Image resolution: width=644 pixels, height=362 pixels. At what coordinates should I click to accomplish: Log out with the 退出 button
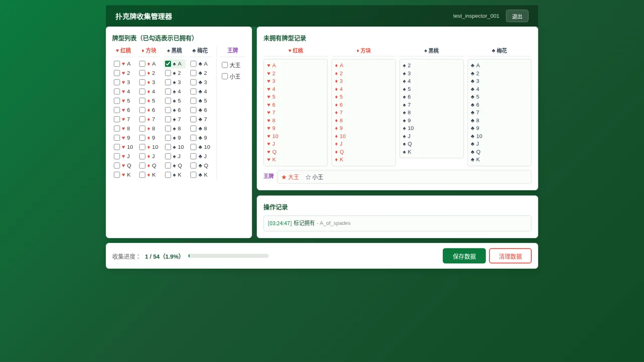click(517, 16)
